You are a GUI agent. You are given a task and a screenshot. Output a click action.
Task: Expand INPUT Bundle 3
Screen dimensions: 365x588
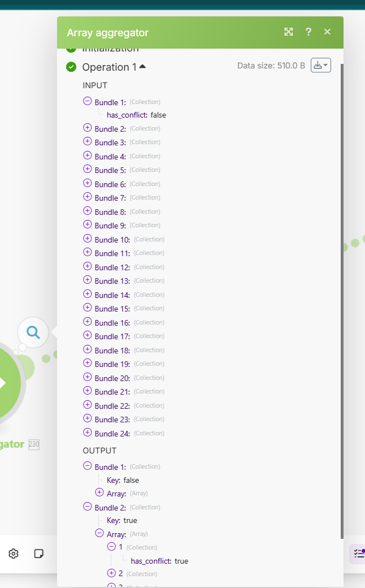click(88, 141)
